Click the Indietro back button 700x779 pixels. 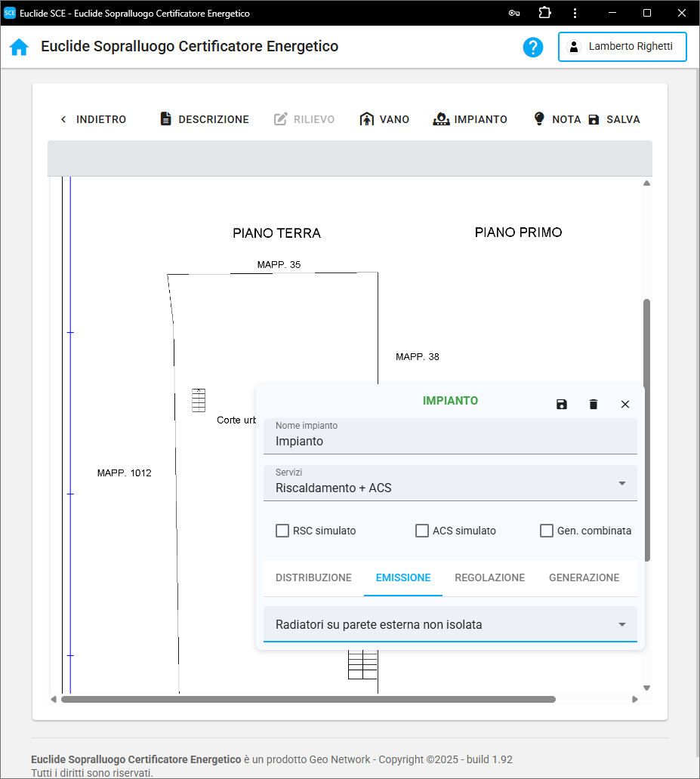click(93, 119)
